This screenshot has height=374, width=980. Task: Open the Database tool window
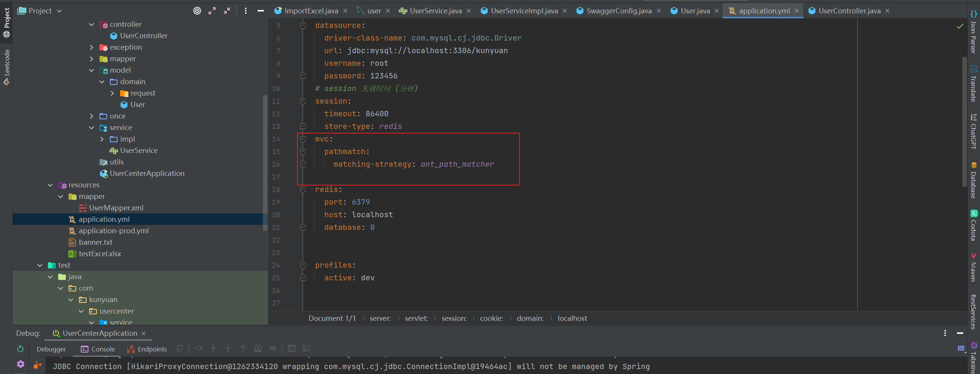(973, 180)
